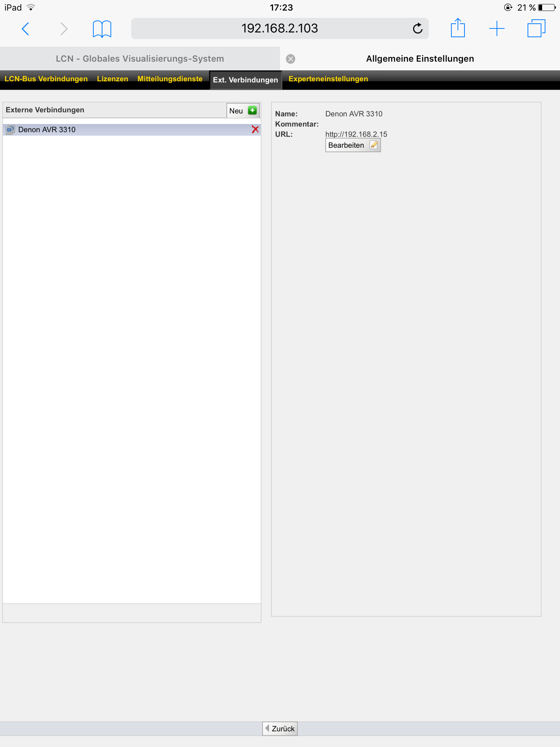Screen dimensions: 560x747
Task: Click the green plus Neu icon
Action: [252, 111]
